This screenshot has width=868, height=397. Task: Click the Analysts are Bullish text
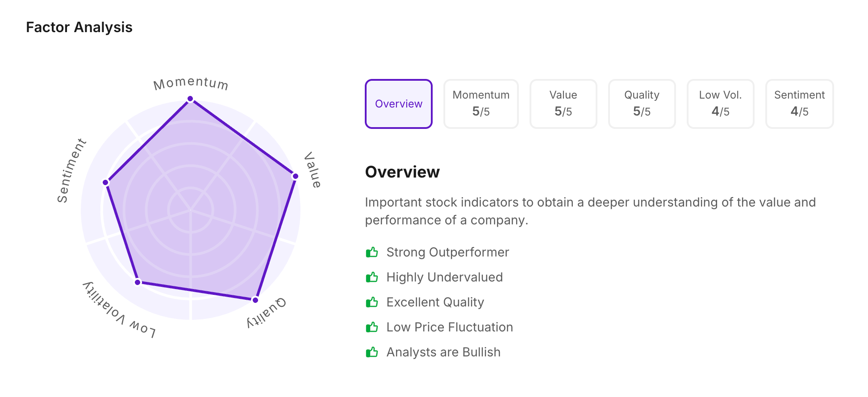pos(443,352)
